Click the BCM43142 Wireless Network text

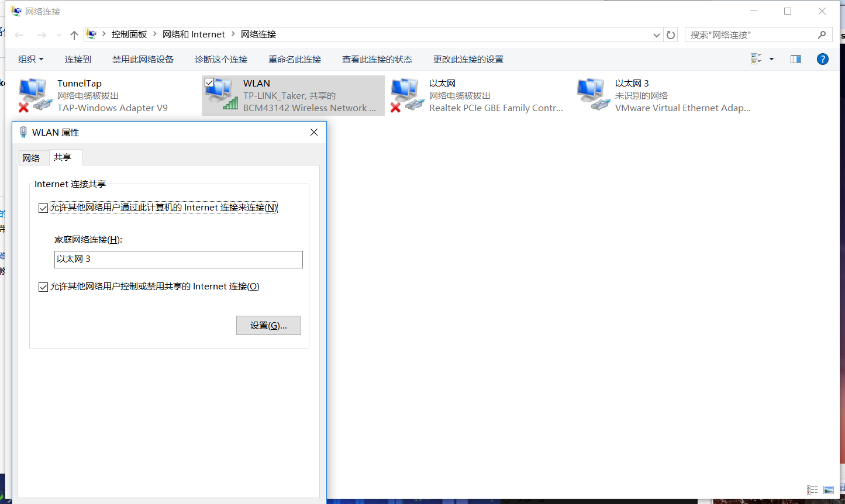click(x=309, y=108)
